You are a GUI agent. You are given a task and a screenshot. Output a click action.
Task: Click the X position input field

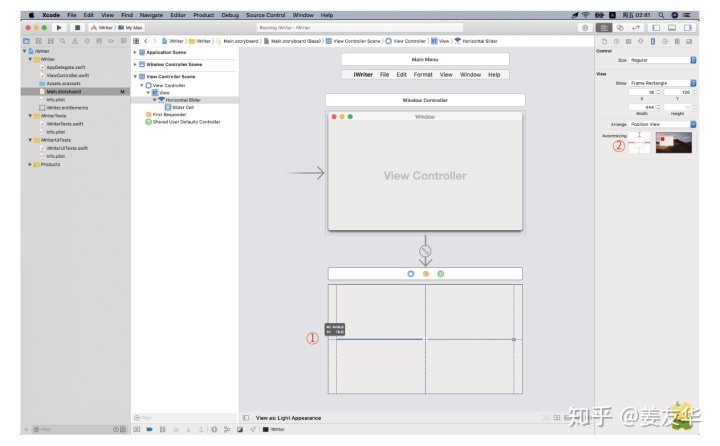coord(644,92)
